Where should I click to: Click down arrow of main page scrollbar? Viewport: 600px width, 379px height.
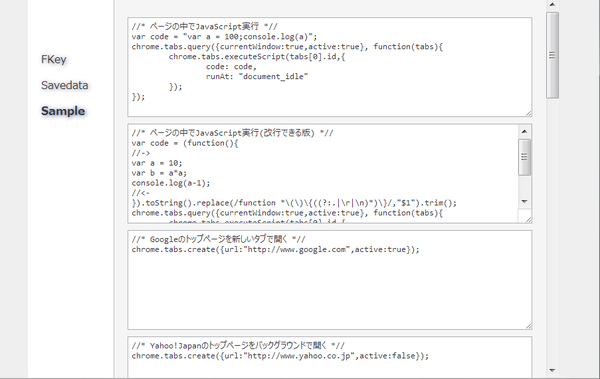(552, 370)
